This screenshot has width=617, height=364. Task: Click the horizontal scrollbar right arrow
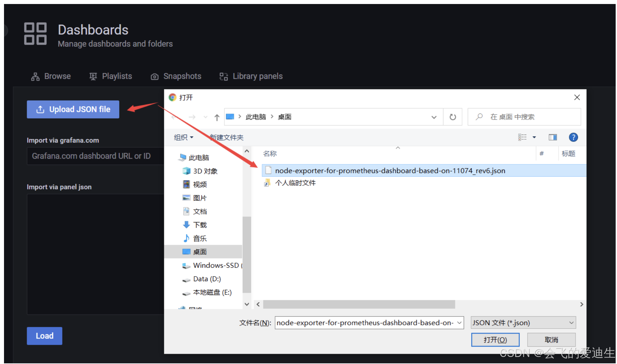tap(582, 305)
